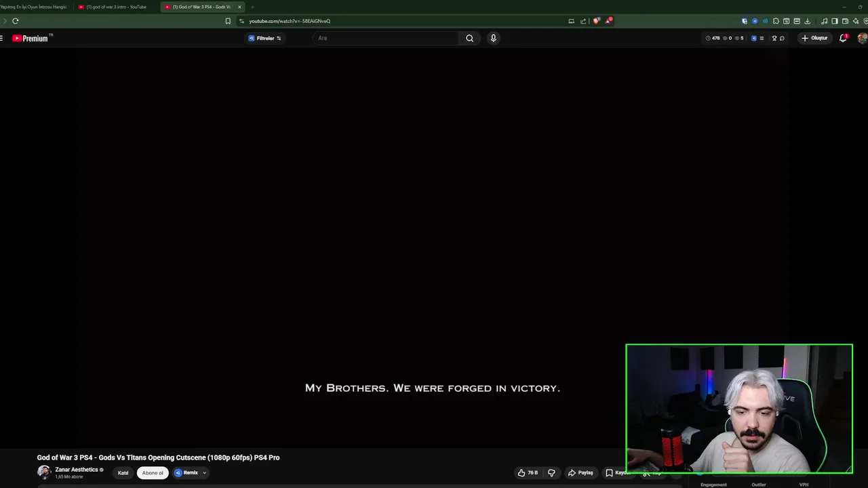Reload the page with the refresh icon
The height and width of the screenshot is (488, 868).
(x=15, y=21)
